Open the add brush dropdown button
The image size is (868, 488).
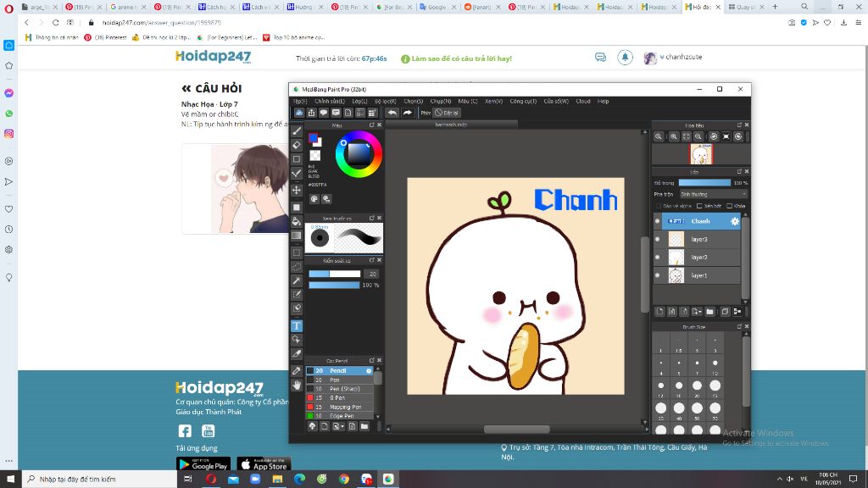pyautogui.click(x=338, y=427)
